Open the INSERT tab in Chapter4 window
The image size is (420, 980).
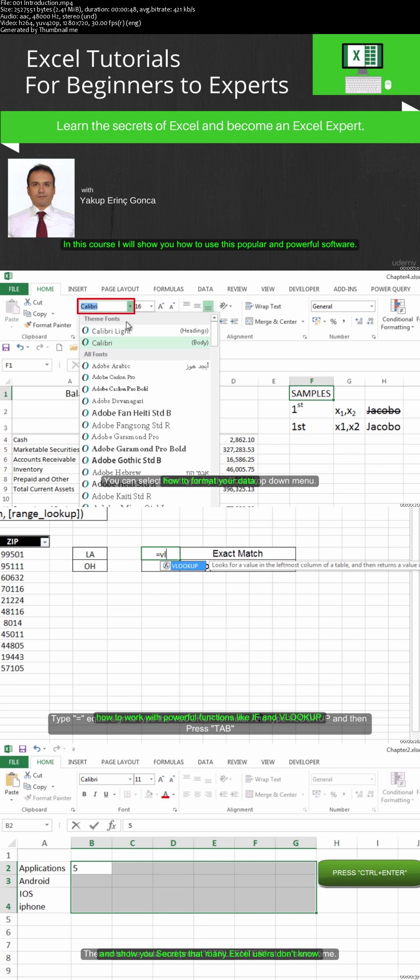78,289
